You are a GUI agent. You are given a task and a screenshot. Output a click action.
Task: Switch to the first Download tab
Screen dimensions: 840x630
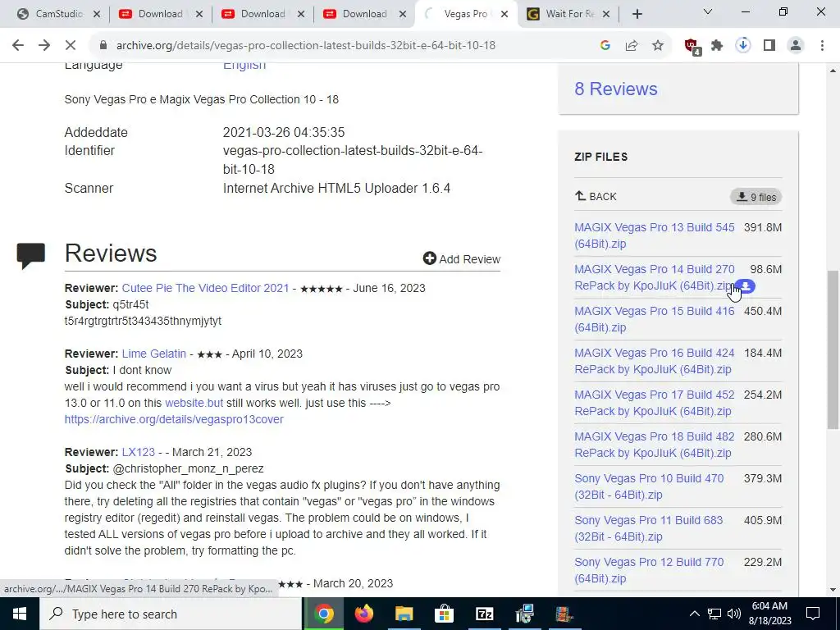click(x=161, y=14)
